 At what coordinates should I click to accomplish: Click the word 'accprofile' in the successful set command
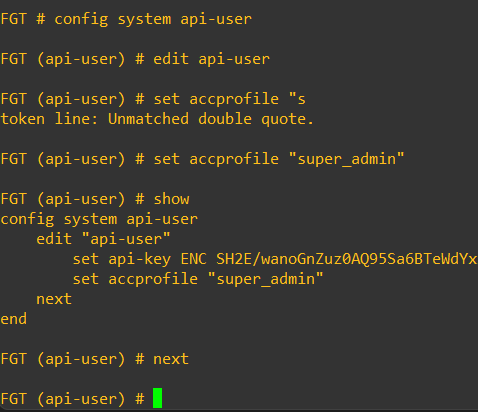coord(234,159)
